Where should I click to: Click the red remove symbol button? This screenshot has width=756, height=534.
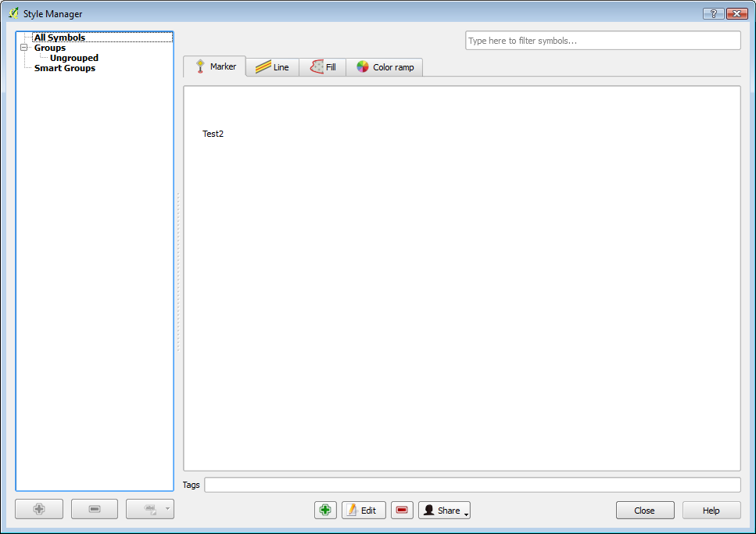402,510
